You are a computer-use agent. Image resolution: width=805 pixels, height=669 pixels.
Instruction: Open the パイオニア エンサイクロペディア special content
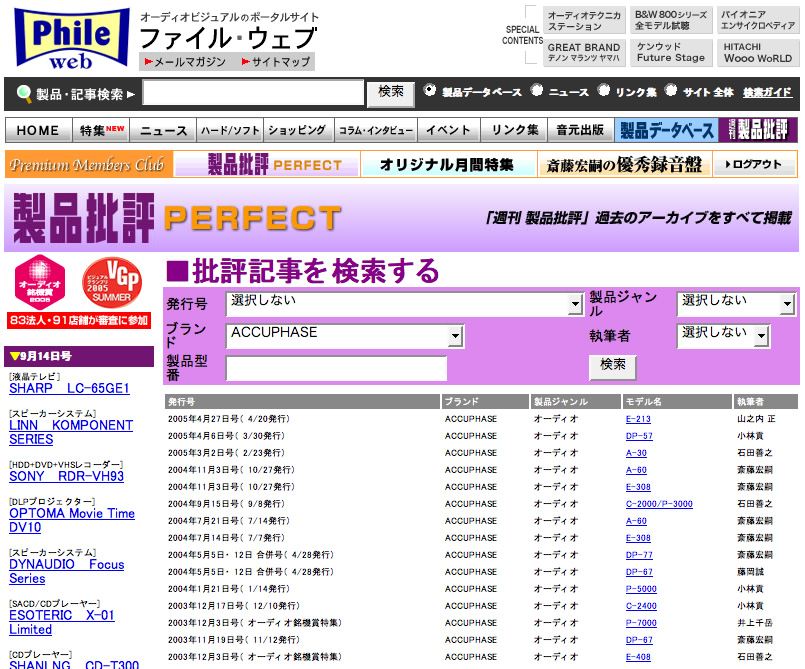pyautogui.click(x=758, y=21)
